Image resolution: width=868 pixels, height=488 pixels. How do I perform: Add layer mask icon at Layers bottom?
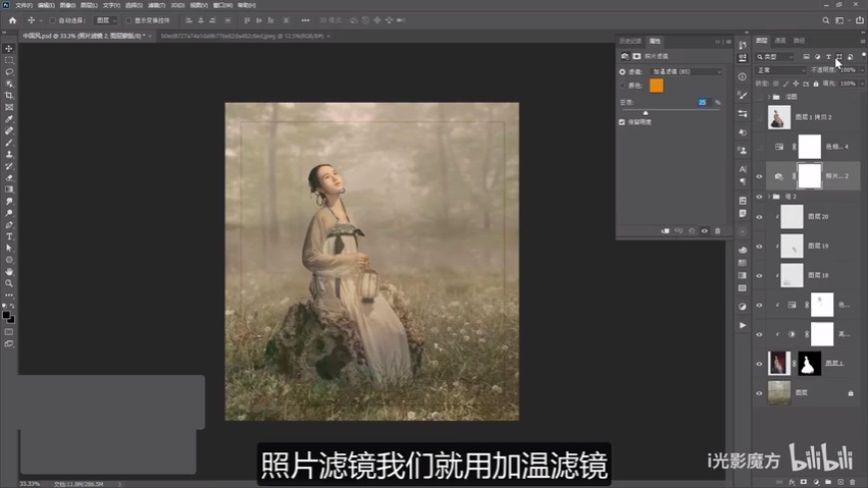(x=804, y=482)
